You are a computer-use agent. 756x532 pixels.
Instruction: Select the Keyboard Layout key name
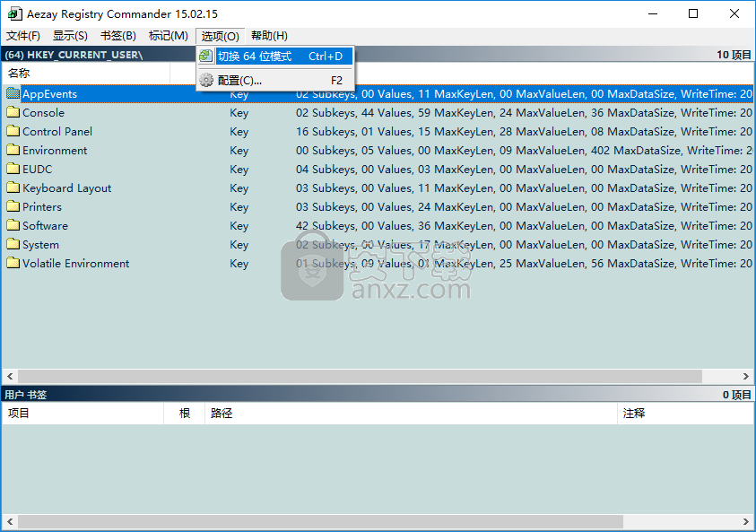click(x=66, y=188)
